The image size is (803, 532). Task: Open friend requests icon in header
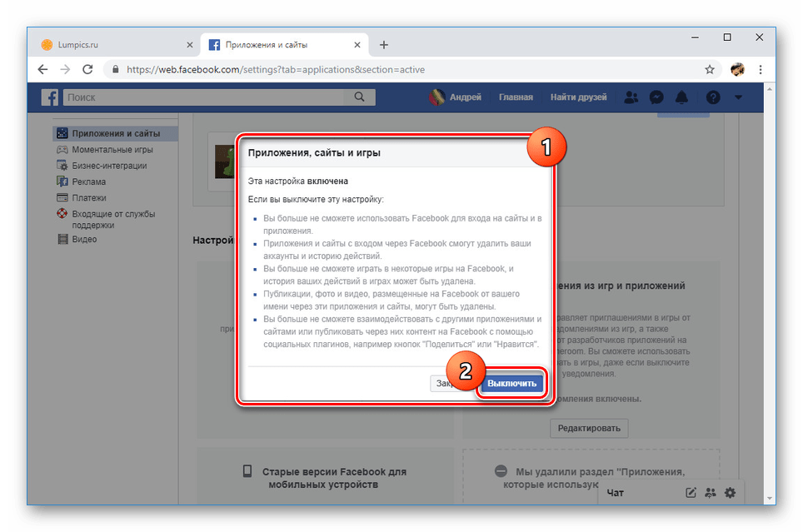[x=631, y=97]
